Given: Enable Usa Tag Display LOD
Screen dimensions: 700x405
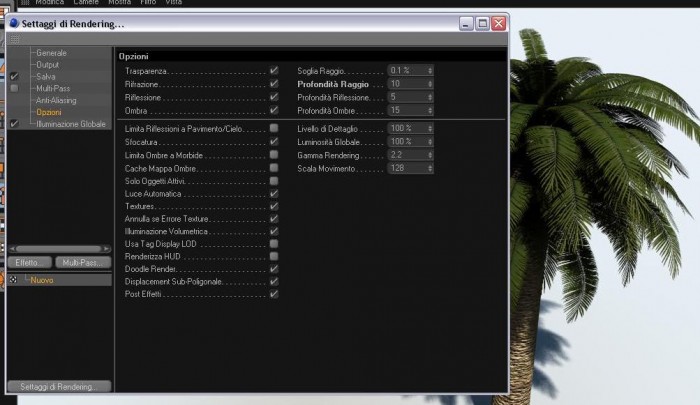Looking at the screenshot, I should click(274, 244).
